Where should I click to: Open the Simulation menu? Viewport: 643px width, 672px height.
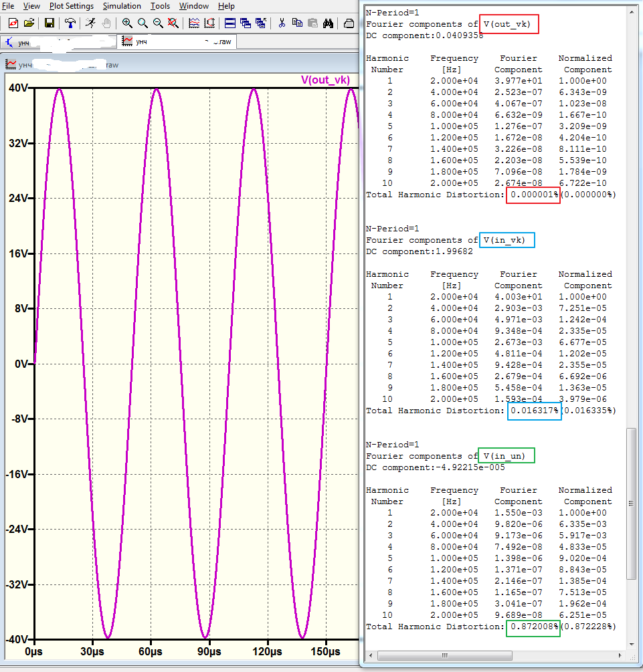[x=122, y=6]
